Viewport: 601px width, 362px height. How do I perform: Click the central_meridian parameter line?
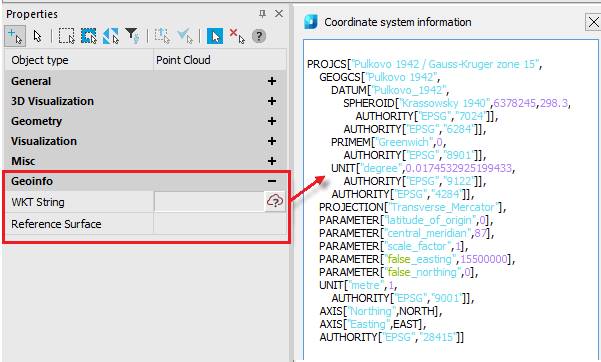(x=406, y=233)
